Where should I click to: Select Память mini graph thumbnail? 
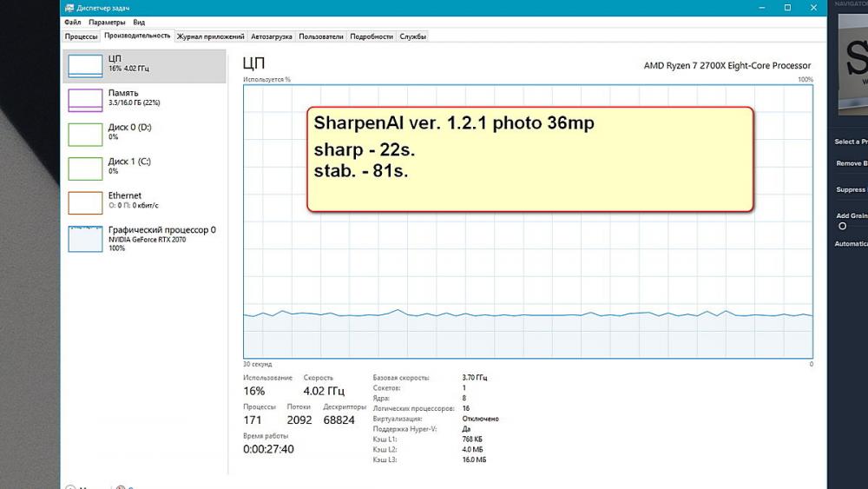pos(85,100)
